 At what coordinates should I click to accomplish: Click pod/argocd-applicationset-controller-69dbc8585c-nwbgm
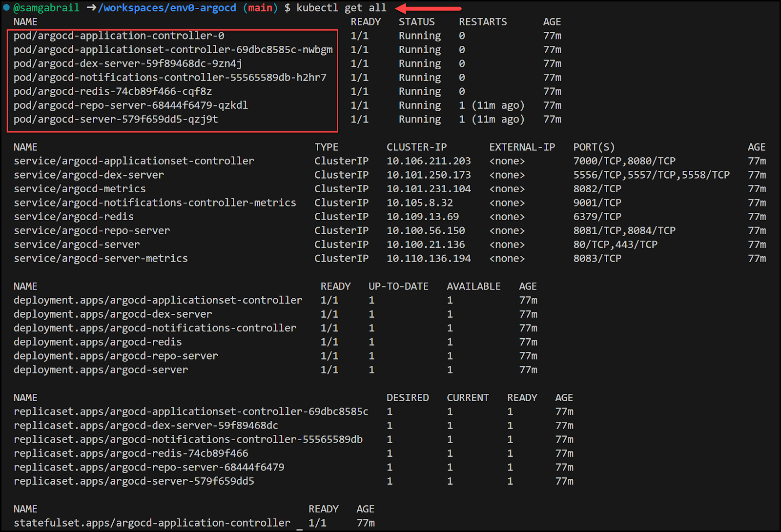click(x=173, y=50)
